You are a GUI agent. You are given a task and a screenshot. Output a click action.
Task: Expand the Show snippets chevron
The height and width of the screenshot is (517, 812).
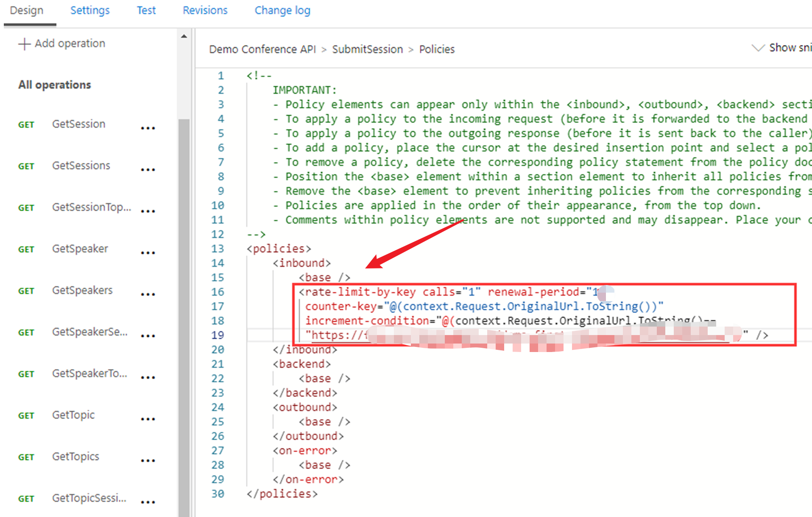757,48
